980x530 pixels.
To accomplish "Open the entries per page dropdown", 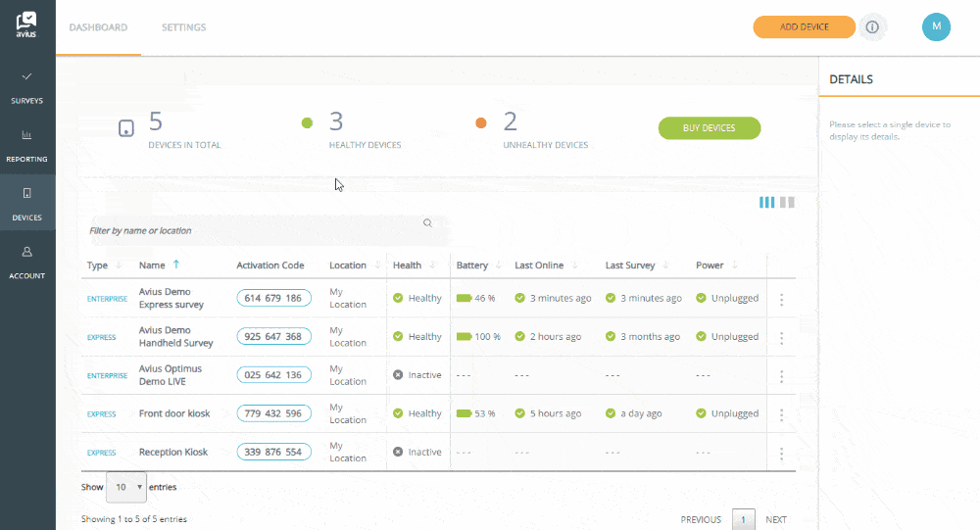I will coord(125,487).
